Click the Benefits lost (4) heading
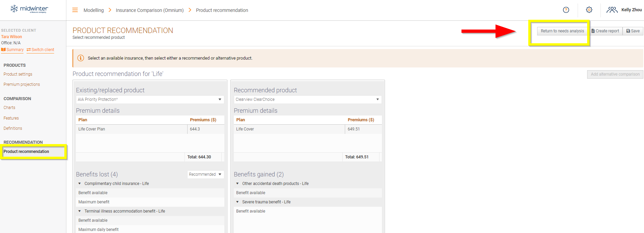Image resolution: width=644 pixels, height=233 pixels. pos(97,174)
